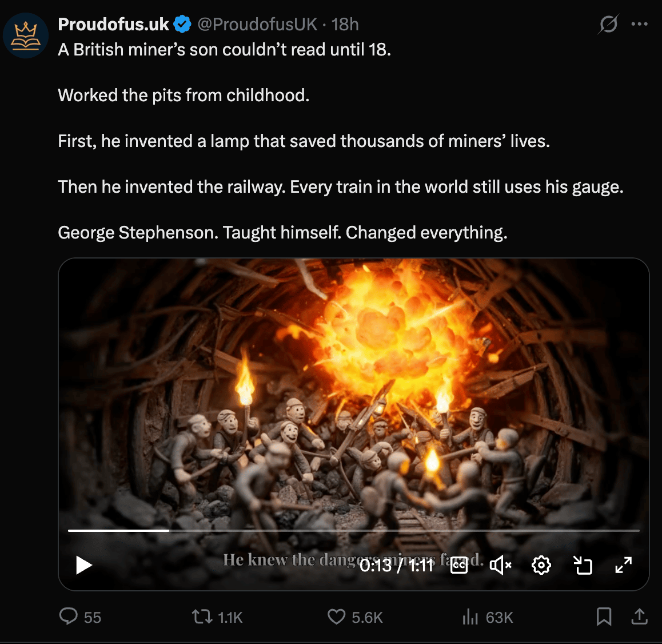662x644 pixels.
Task: Click the blue verified checkmark badge
Action: (x=182, y=25)
